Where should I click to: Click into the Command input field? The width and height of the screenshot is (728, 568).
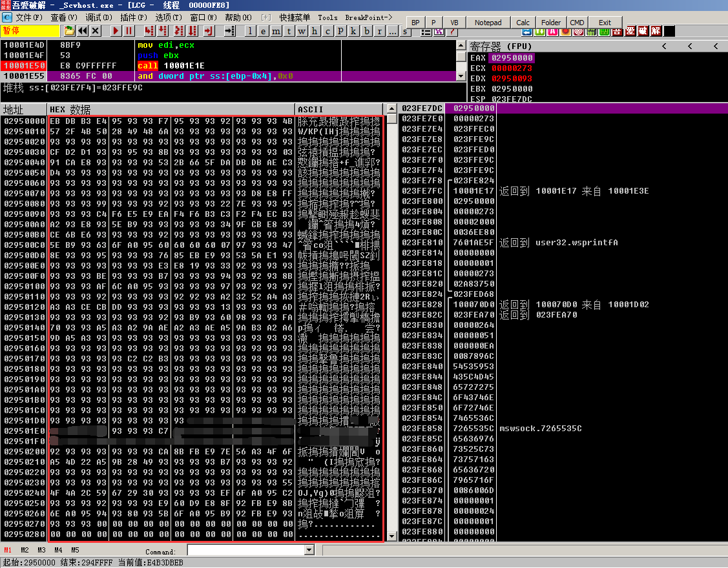tap(245, 550)
